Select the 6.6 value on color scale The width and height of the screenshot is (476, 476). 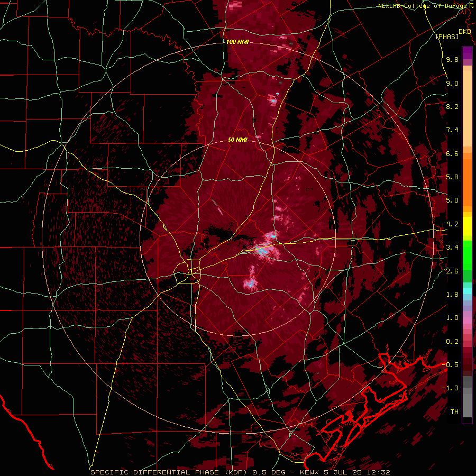coord(452,154)
